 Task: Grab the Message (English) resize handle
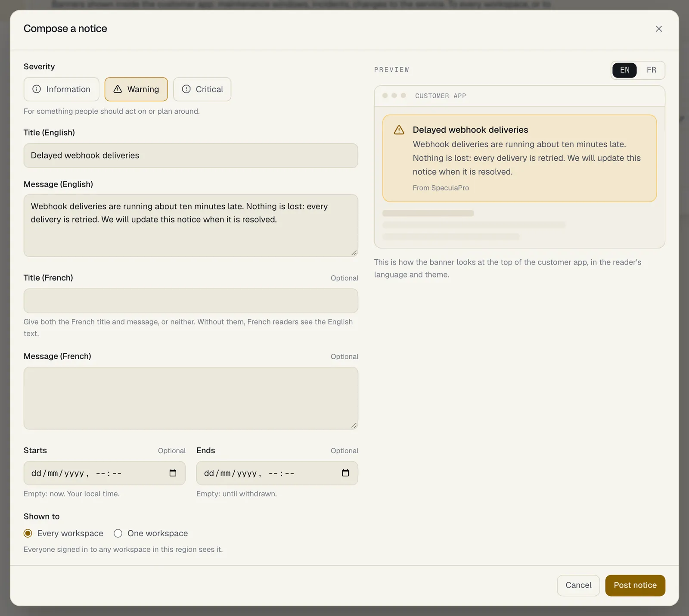click(x=354, y=253)
